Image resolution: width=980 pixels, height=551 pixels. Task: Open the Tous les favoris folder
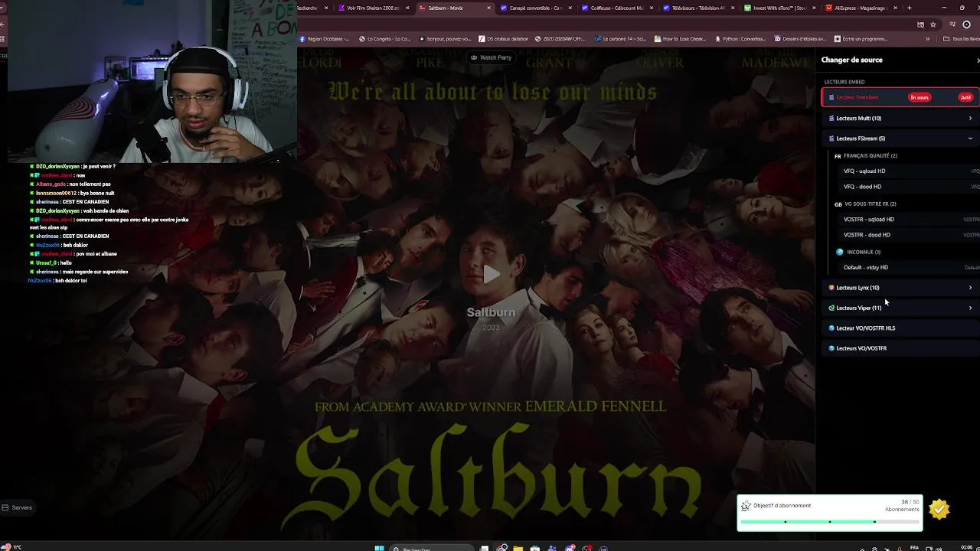click(961, 38)
